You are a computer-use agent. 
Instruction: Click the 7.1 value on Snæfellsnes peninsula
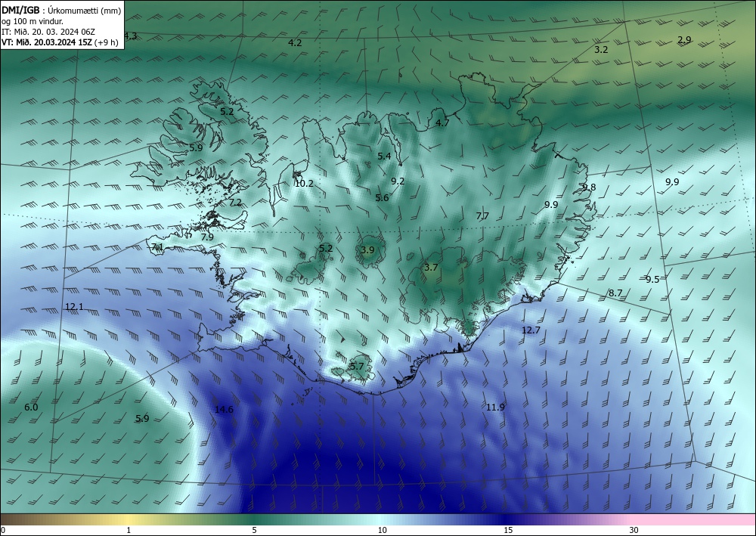(158, 247)
